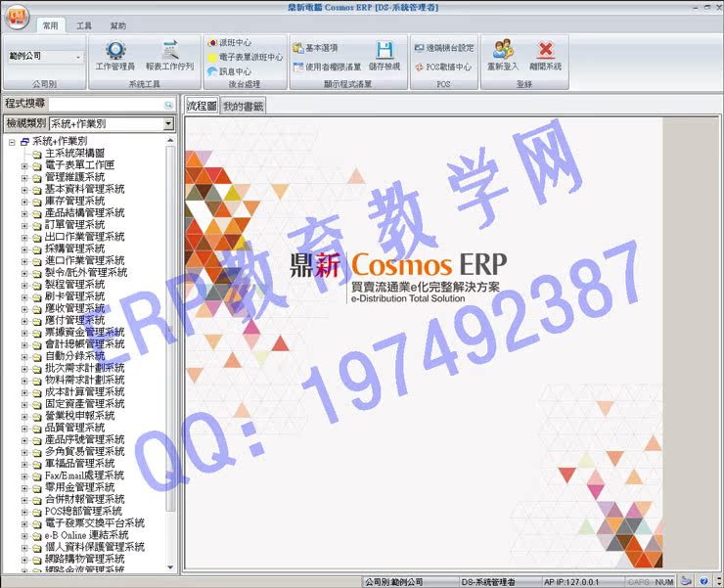Click the folder icon beside 訂單管理系統

[37, 226]
